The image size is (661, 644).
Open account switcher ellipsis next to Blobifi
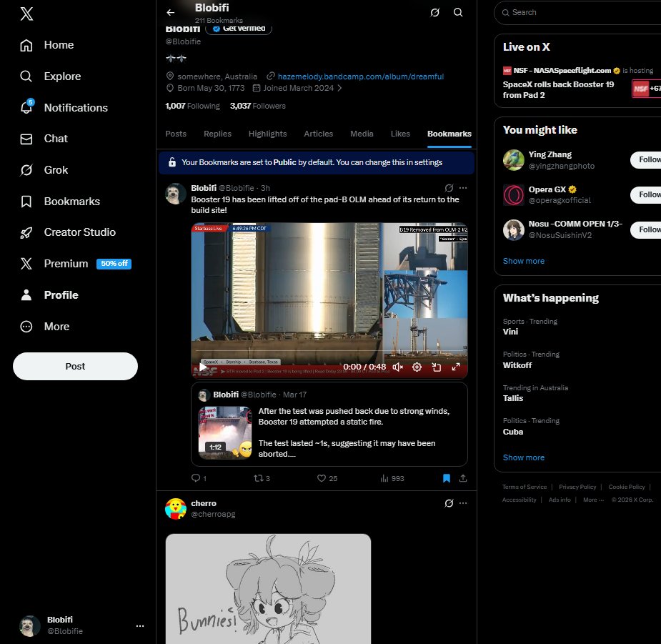[x=140, y=626]
